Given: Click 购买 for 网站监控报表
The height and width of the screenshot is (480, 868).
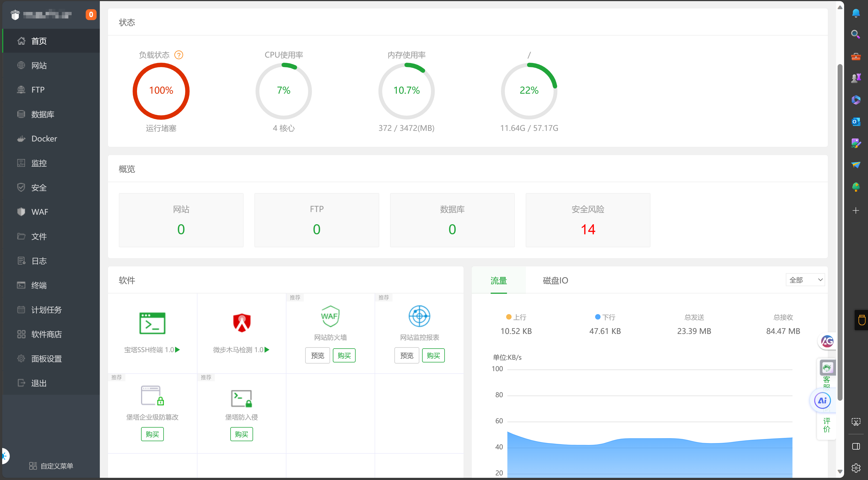Looking at the screenshot, I should point(433,356).
